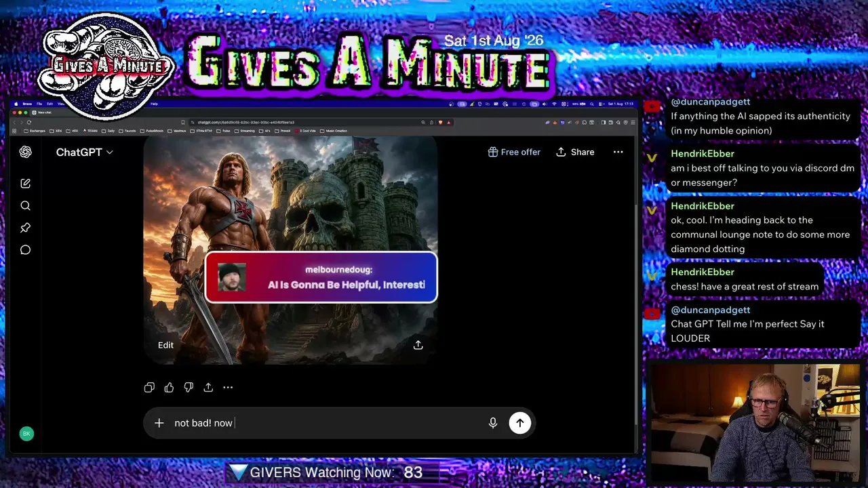Open the apps grid in the bookmarks bar

click(x=14, y=131)
